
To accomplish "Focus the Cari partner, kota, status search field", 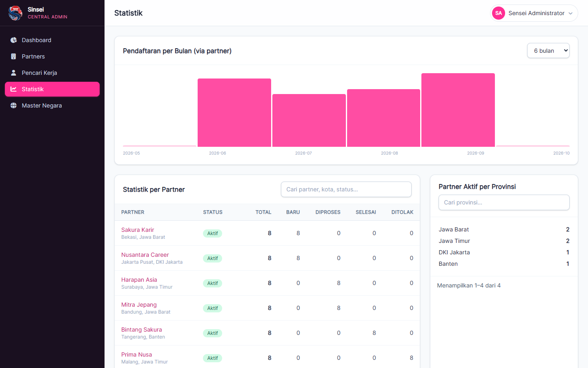I will (x=346, y=189).
